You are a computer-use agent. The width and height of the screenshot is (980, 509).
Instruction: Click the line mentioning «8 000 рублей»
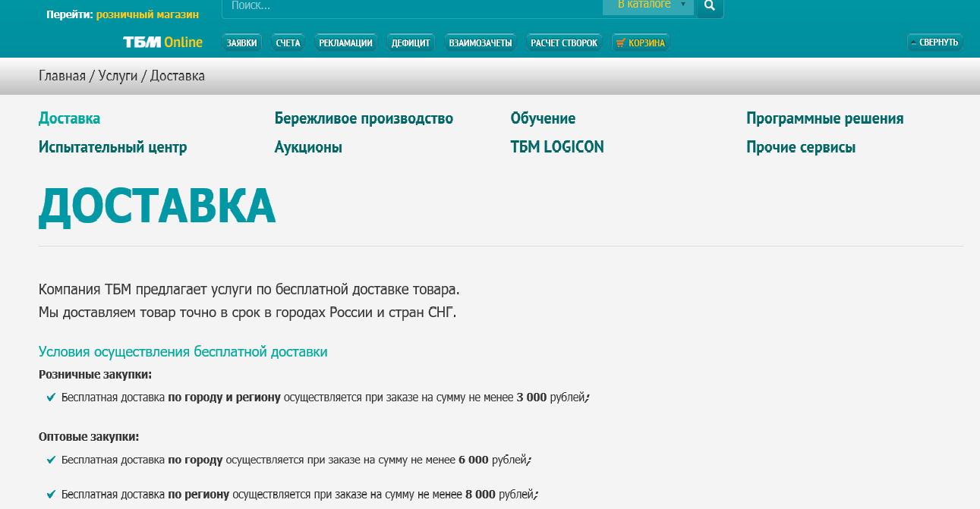(x=300, y=495)
